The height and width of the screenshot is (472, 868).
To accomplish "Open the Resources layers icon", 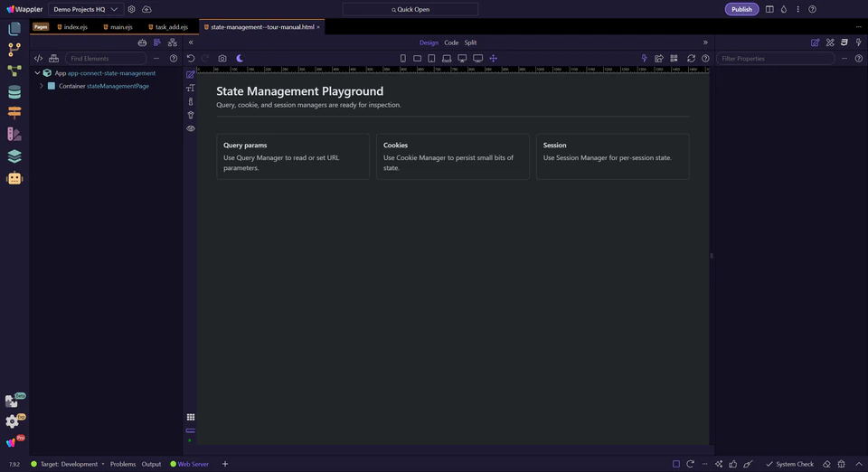I will click(x=14, y=156).
